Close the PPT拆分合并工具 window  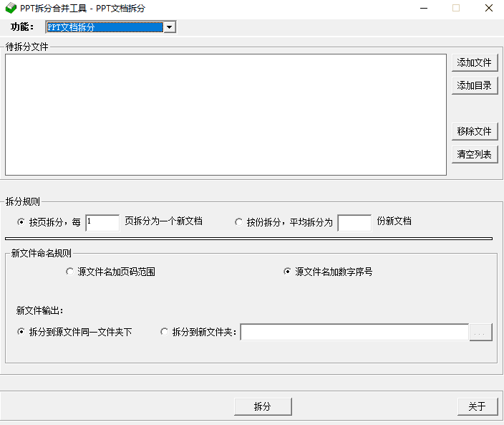tap(488, 8)
